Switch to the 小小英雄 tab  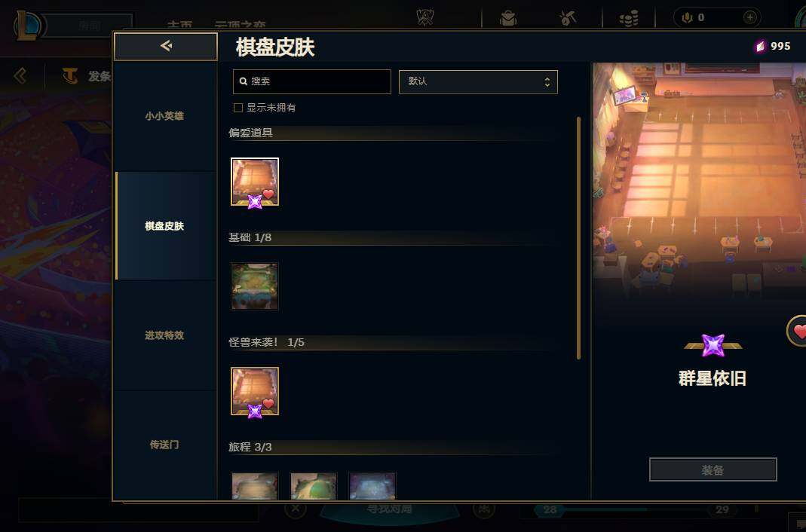[x=164, y=116]
